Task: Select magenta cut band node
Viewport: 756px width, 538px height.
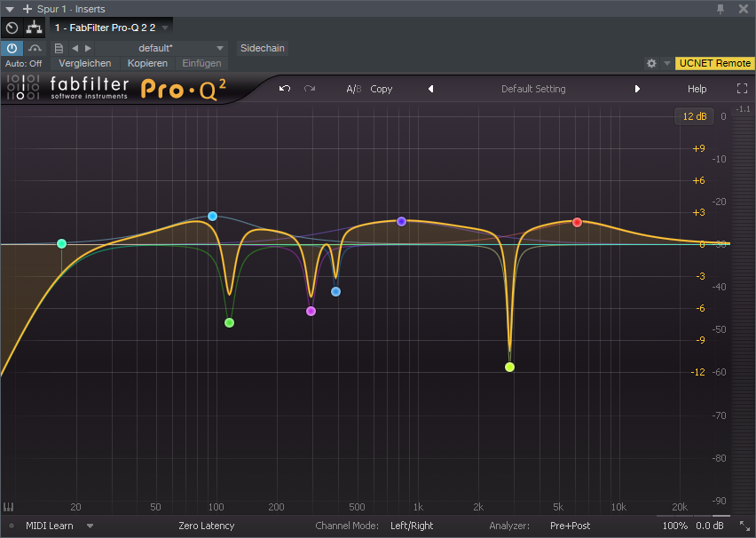Action: tap(311, 312)
